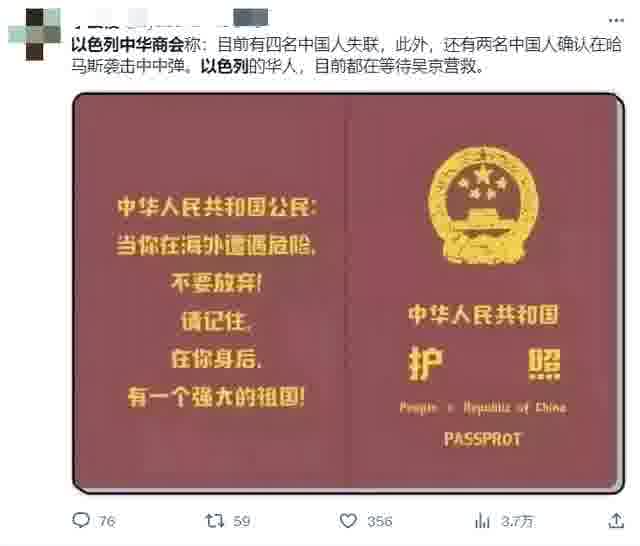Viewport: 640px width, 546px height.
Task: Click the national emblem in the image
Action: click(x=483, y=206)
